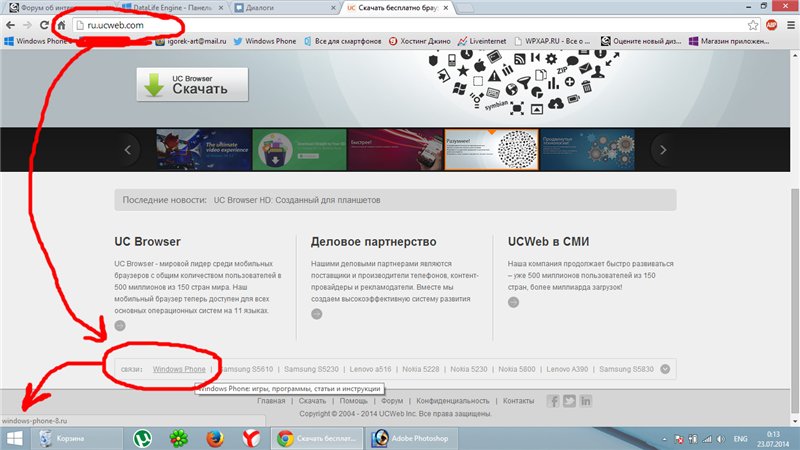
Task: Open Корзина recycle bin taskbar item
Action: [77, 439]
